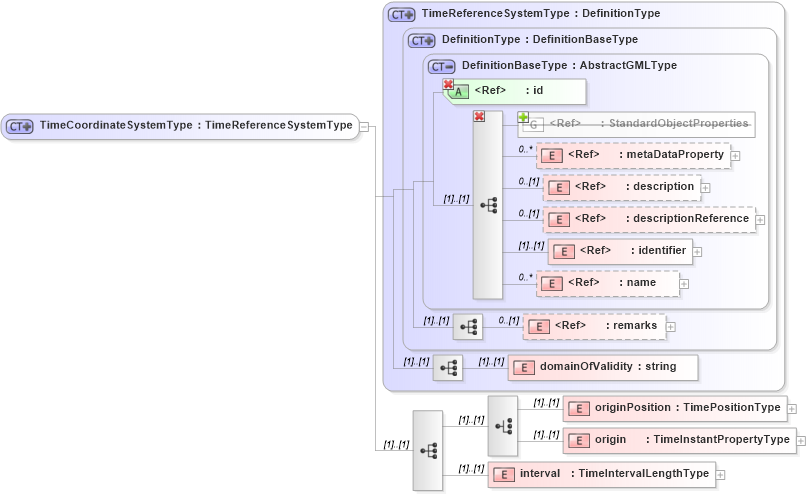Expand the name element
This screenshot has width=806, height=495.
[684, 284]
